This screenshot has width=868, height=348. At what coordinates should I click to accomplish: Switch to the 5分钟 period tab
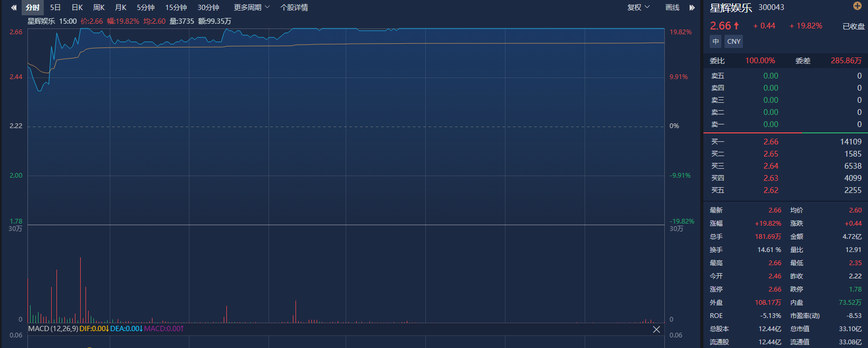(x=146, y=7)
